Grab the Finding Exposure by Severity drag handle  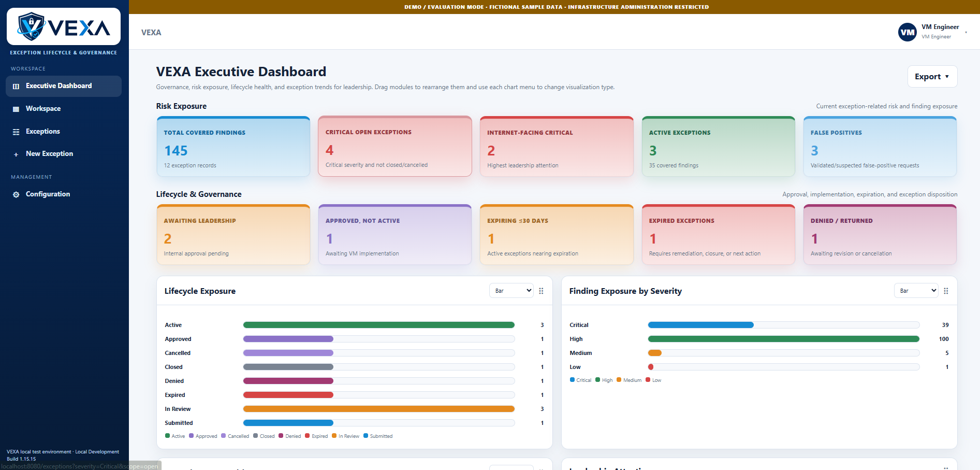[x=946, y=291]
